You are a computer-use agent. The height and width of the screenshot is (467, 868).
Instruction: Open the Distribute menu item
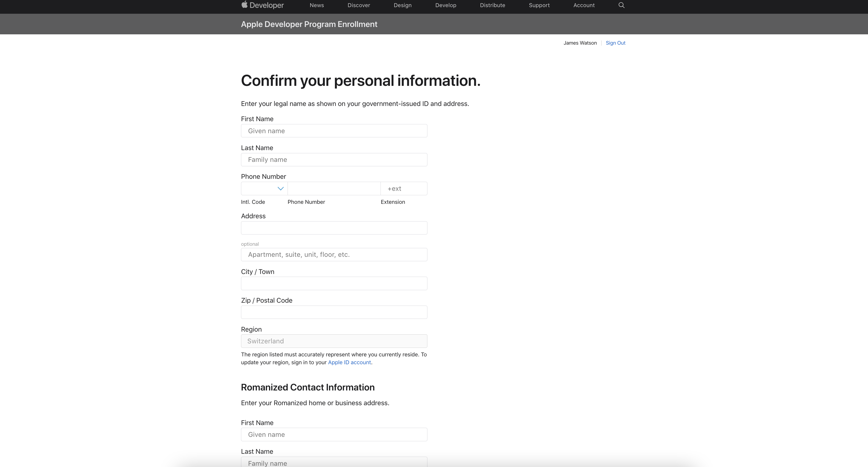click(x=493, y=5)
